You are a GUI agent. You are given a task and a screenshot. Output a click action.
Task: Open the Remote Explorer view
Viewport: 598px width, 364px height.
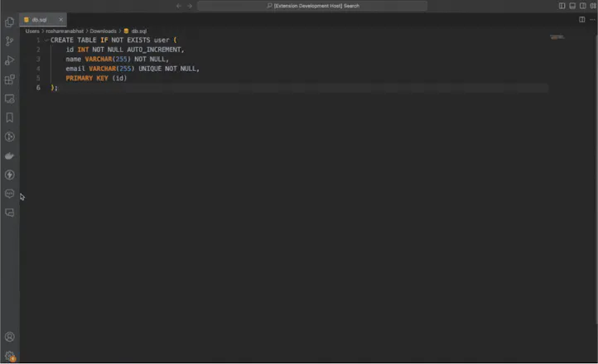click(x=10, y=98)
